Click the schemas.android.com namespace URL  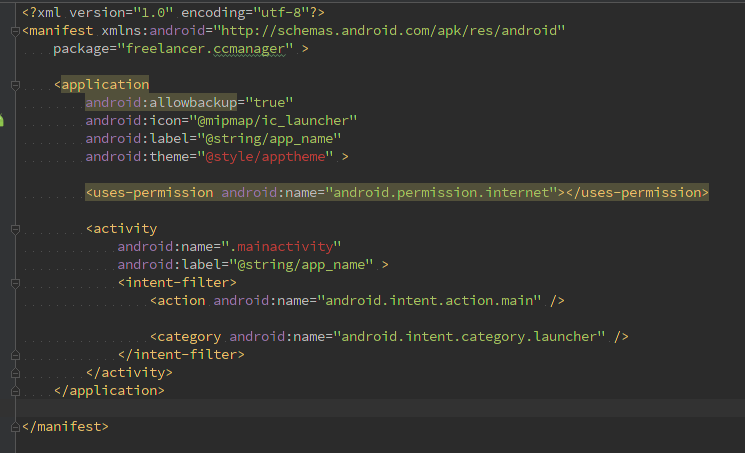389,30
